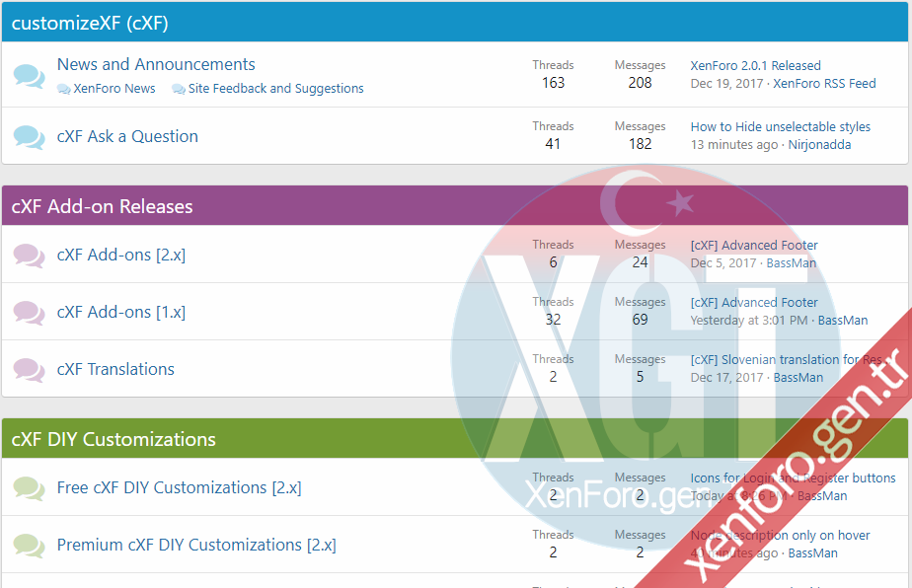The image size is (912, 588).
Task: Open Free cXF DIY Customizations [2.x]
Action: [180, 487]
